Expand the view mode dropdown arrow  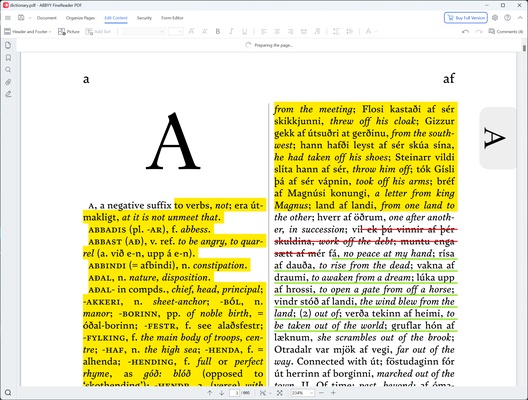[x=270, y=393]
